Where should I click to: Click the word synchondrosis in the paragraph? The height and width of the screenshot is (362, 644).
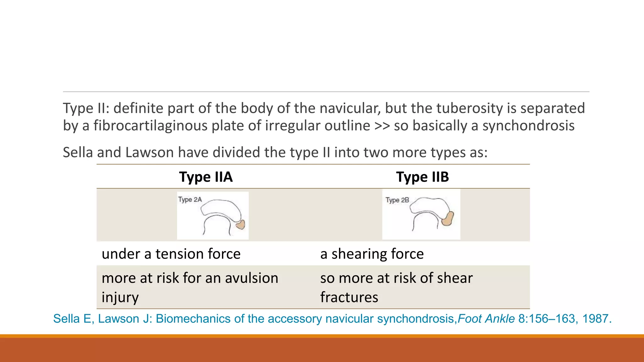coord(528,126)
